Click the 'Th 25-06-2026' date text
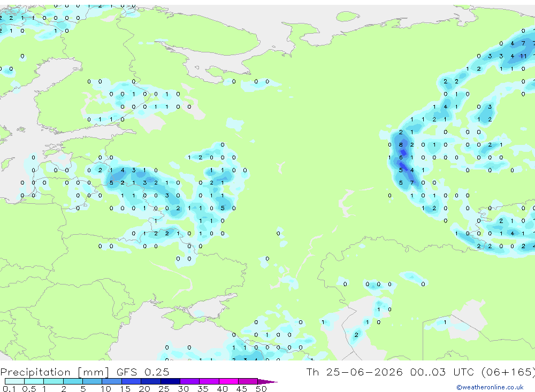Image resolution: width=535 pixels, height=392 pixels. click(354, 372)
